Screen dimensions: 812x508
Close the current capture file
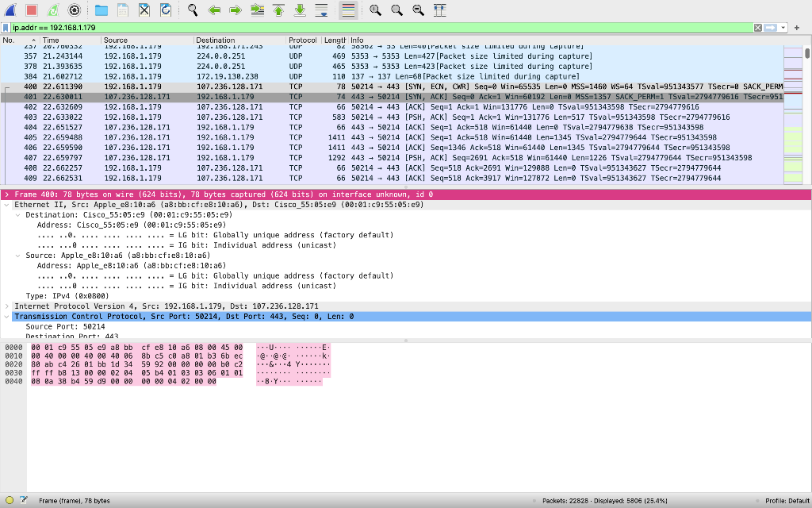pyautogui.click(x=145, y=10)
